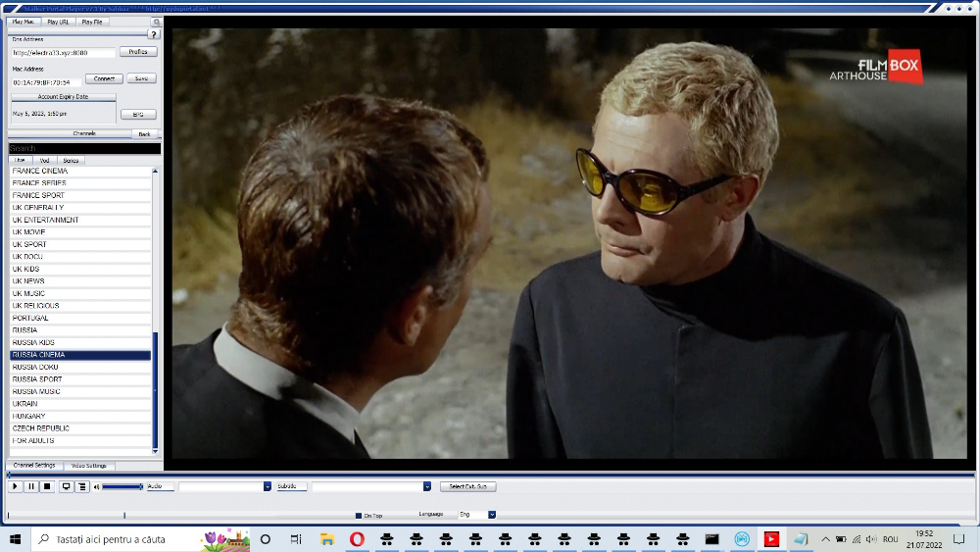Pause the stream with the pause button
Image resolution: width=980 pixels, height=552 pixels.
[x=31, y=486]
